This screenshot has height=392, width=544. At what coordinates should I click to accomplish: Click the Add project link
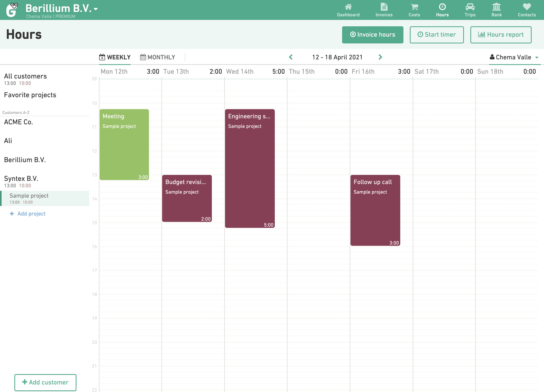pos(31,214)
